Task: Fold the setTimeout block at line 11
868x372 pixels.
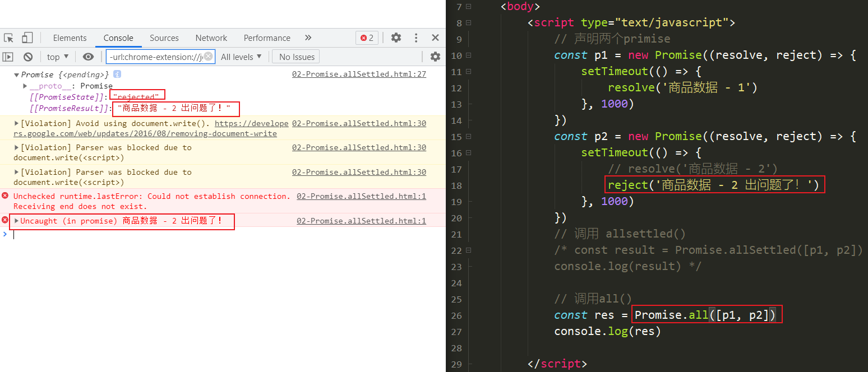Action: [x=468, y=72]
